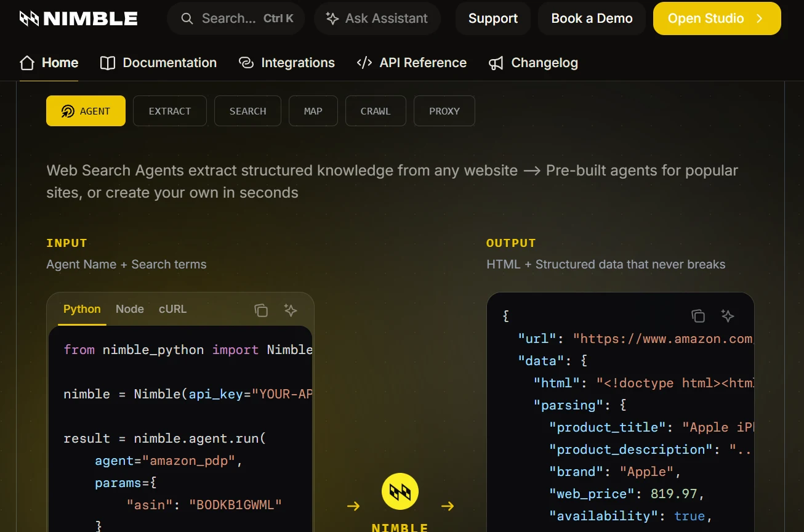Copy the Python input code snippet
The image size is (804, 532).
pyautogui.click(x=261, y=310)
